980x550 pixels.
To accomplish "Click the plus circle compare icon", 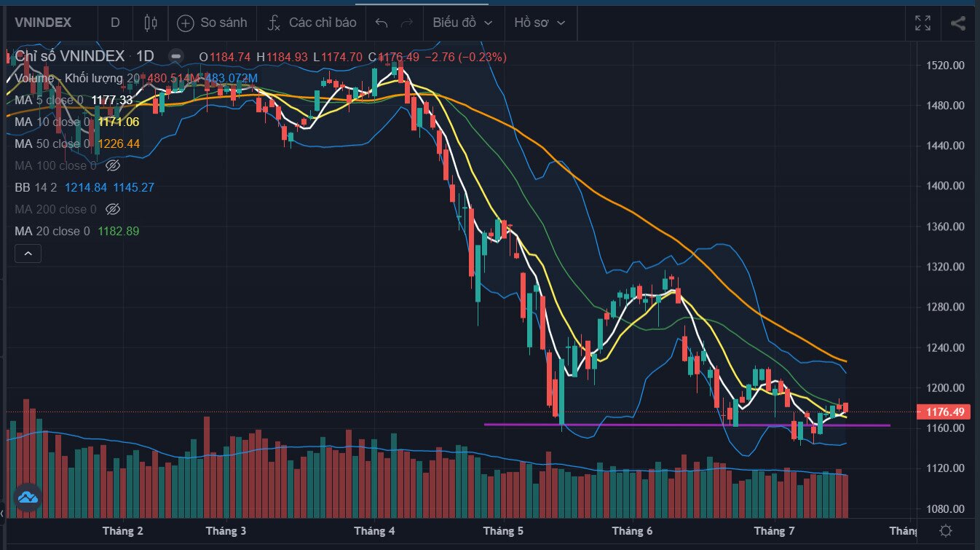I will pyautogui.click(x=186, y=23).
